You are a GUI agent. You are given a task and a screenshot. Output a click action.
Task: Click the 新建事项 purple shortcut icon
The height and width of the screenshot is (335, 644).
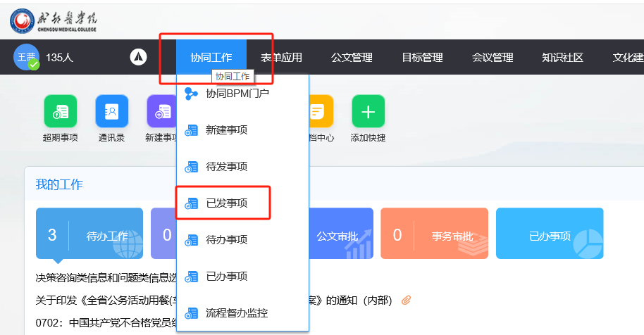(162, 111)
